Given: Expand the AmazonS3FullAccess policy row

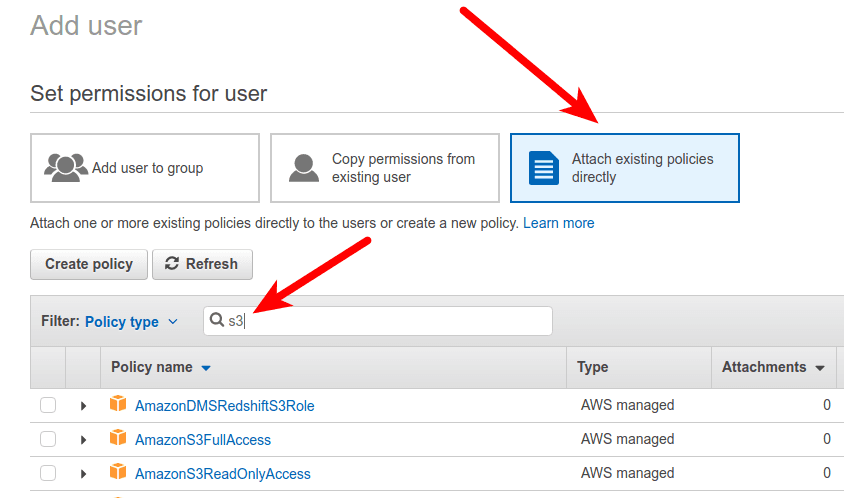Looking at the screenshot, I should pos(83,440).
